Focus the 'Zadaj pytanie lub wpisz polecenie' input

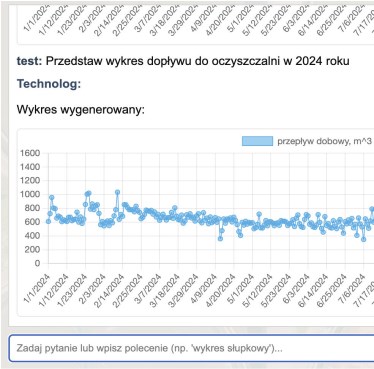tap(191, 348)
